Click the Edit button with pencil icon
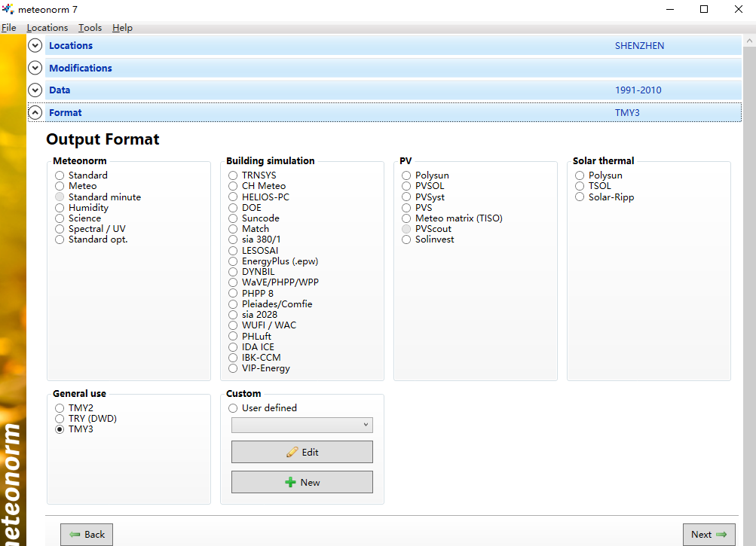This screenshot has width=756, height=546. click(x=301, y=452)
